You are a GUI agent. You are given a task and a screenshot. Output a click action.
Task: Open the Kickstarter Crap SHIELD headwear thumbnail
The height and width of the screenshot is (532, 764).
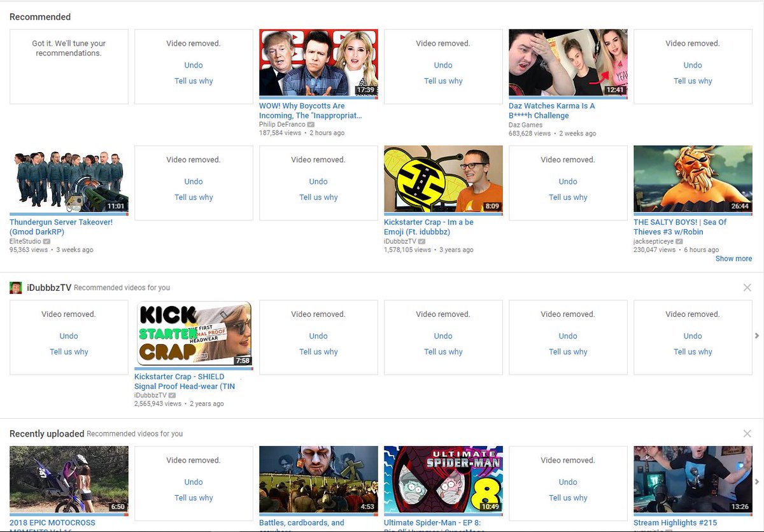click(x=194, y=333)
